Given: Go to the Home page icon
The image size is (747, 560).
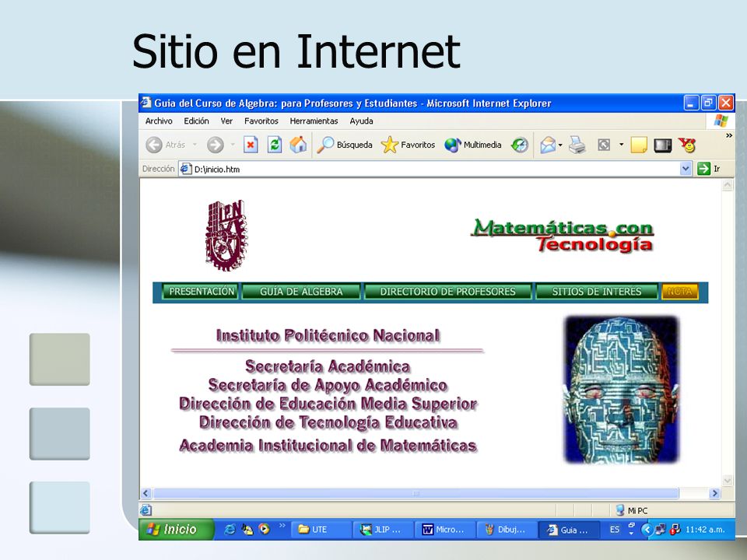Looking at the screenshot, I should [x=298, y=145].
